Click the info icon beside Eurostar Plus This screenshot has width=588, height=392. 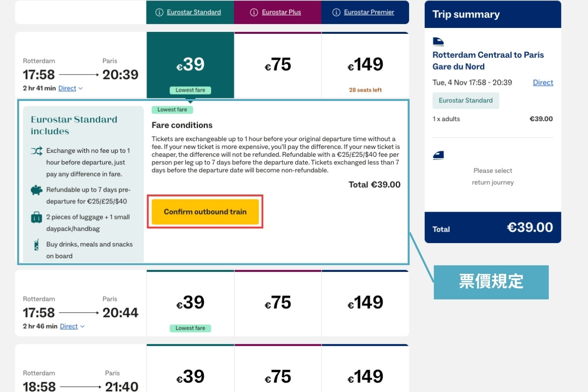[x=254, y=12]
